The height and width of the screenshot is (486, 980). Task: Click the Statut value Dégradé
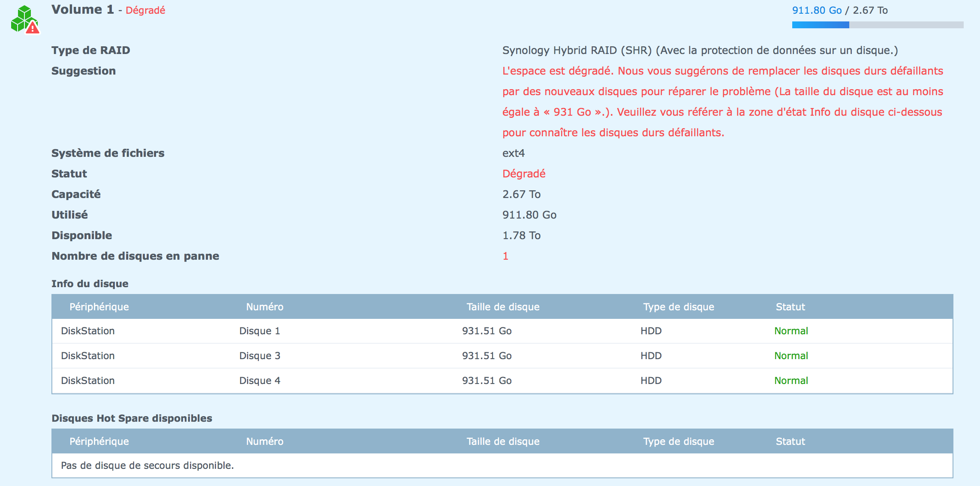pos(524,174)
